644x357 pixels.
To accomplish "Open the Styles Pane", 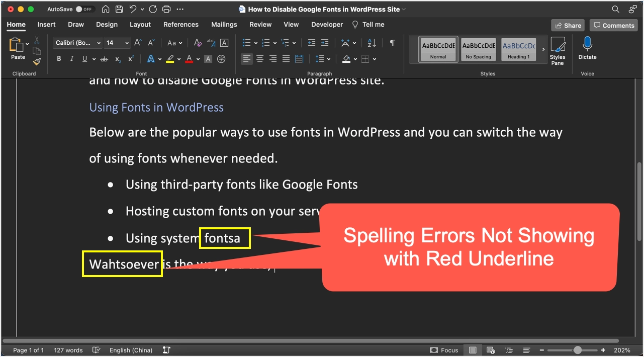I will coord(557,51).
